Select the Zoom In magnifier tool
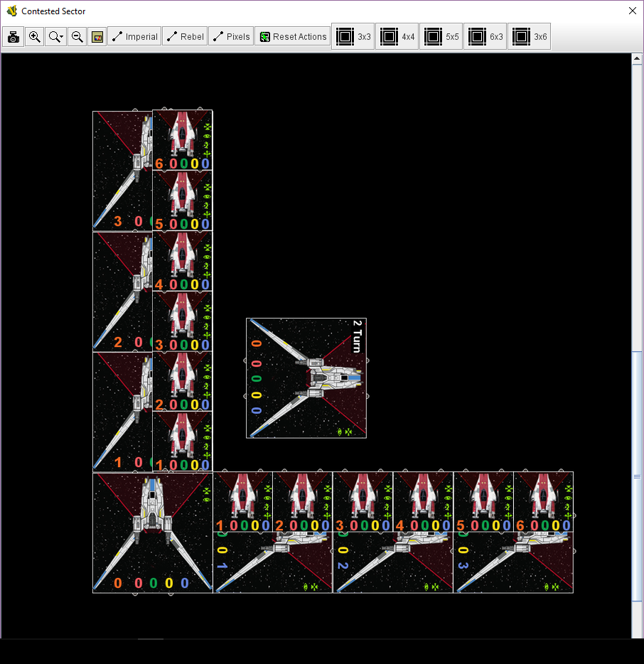This screenshot has height=664, width=644. (x=34, y=36)
